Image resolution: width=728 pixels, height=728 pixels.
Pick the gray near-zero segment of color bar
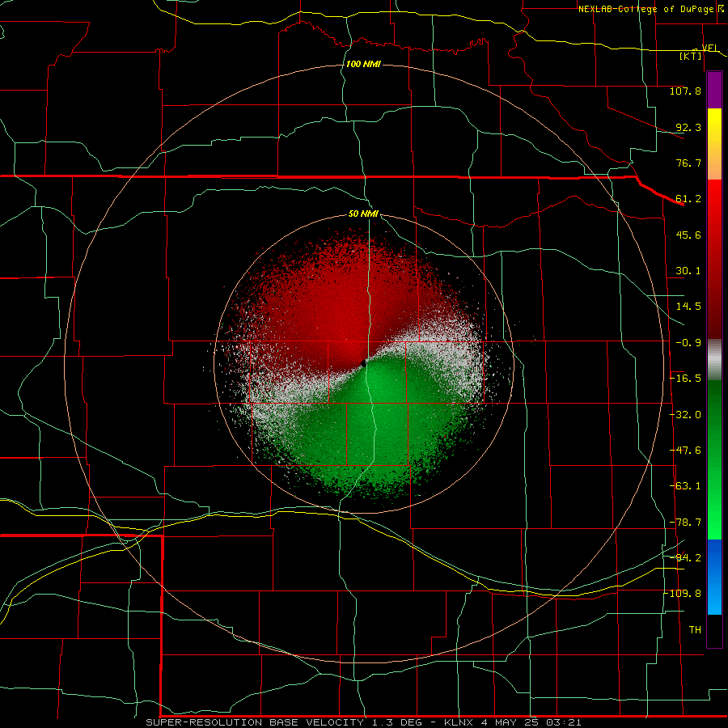coord(714,360)
